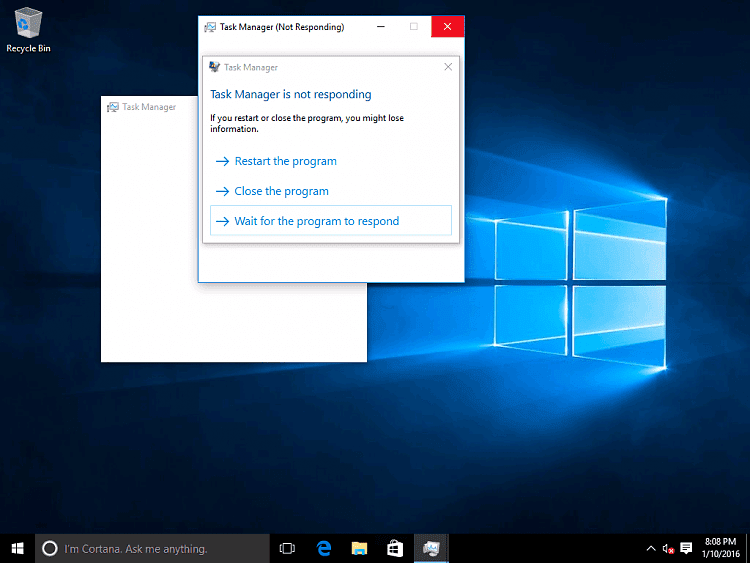Click the Task Manager taskbar button

(431, 549)
